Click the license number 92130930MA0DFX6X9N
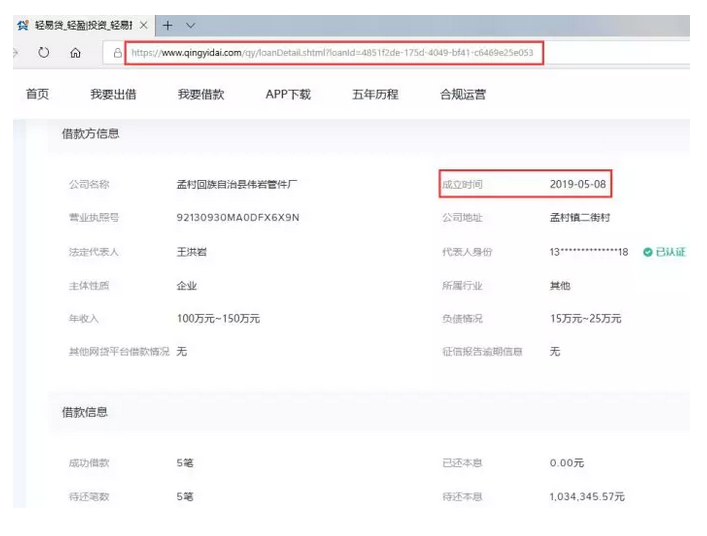 238,218
